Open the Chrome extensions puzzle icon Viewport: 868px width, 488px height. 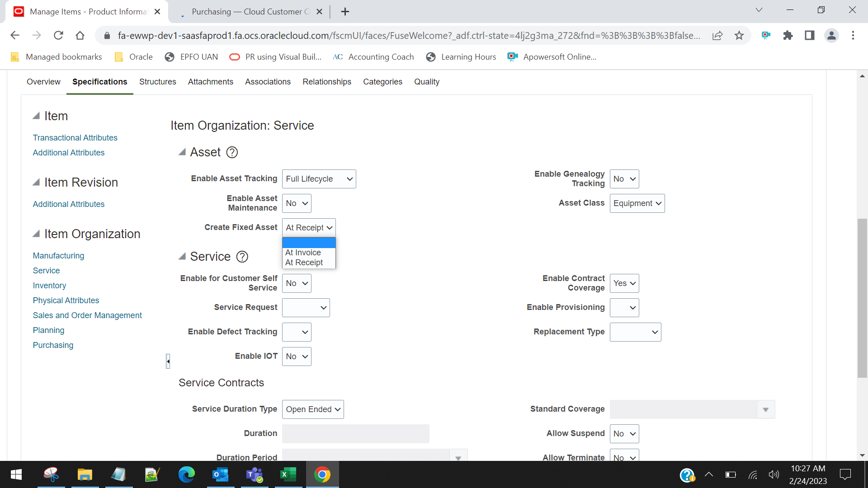coord(788,35)
